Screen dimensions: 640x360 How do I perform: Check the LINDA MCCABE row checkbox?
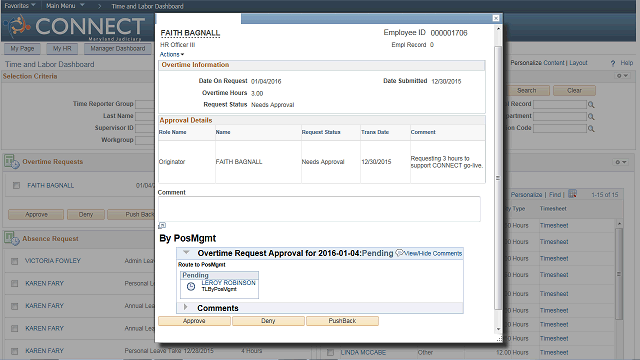(x=331, y=352)
